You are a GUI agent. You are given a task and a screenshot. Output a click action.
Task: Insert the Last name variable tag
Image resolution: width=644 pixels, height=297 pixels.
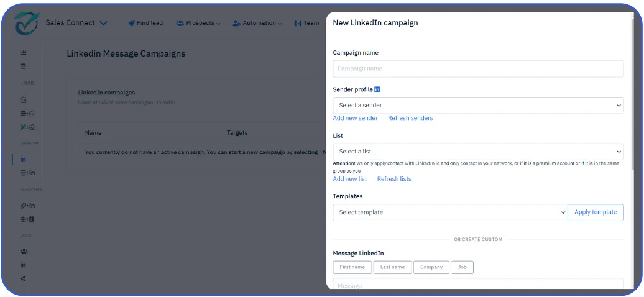tap(392, 267)
